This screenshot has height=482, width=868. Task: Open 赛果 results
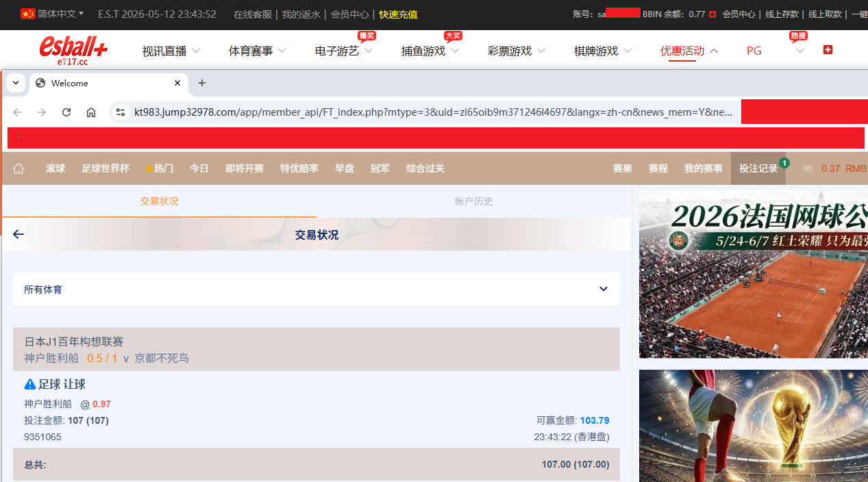click(623, 168)
